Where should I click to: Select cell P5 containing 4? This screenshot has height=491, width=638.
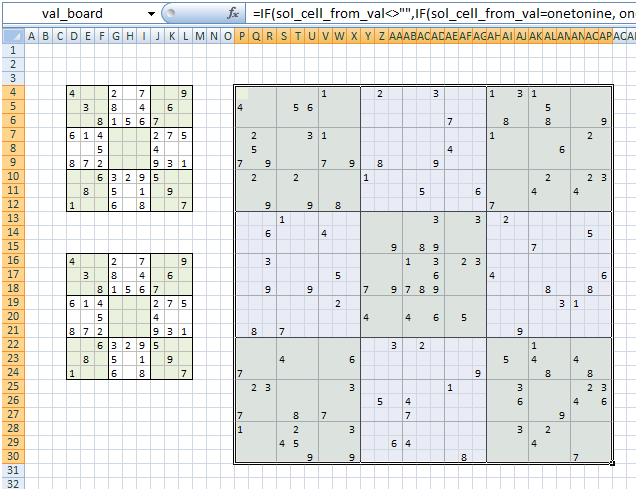[x=242, y=107]
